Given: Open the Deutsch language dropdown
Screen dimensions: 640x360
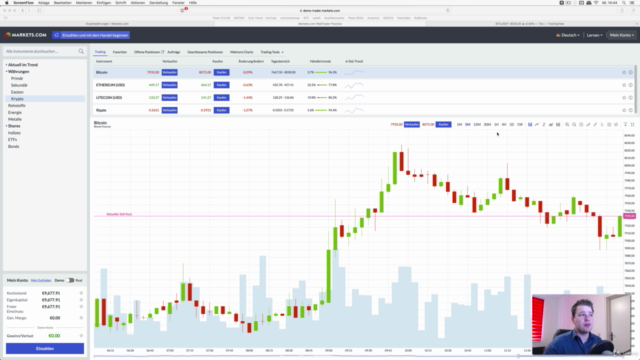Looking at the screenshot, I should [x=568, y=35].
